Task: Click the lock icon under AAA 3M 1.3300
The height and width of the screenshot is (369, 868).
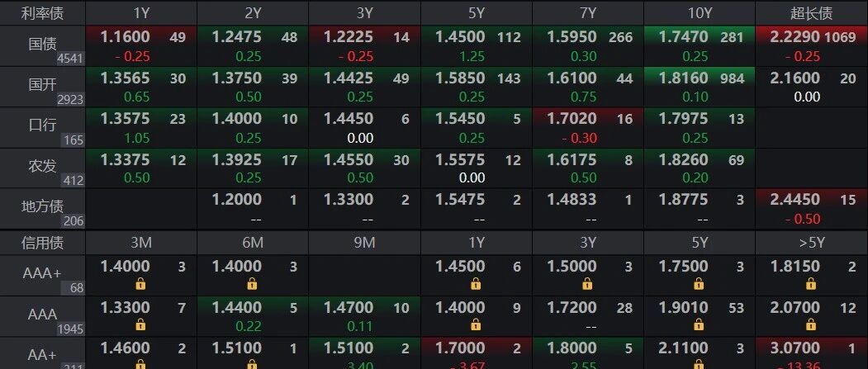Action: click(x=140, y=324)
